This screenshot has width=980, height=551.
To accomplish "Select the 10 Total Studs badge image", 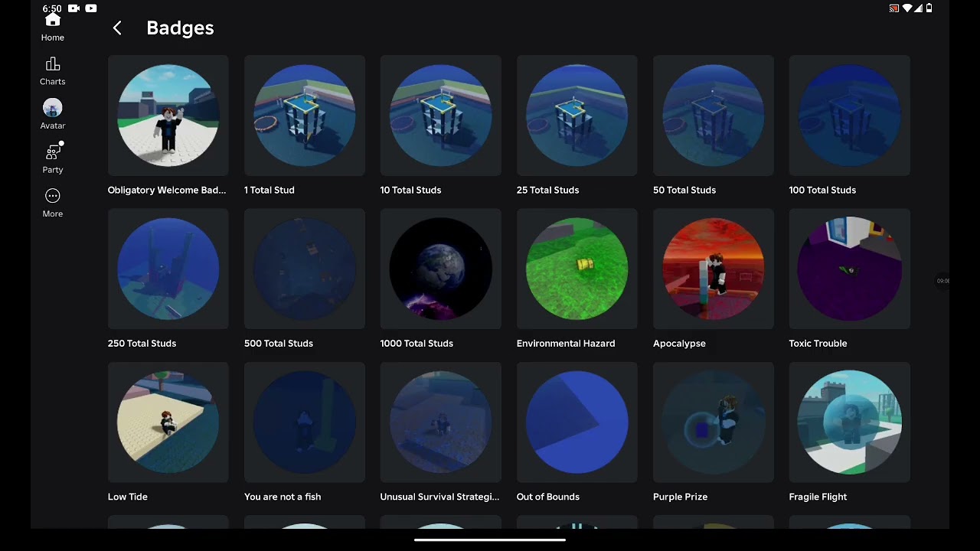I will point(441,116).
